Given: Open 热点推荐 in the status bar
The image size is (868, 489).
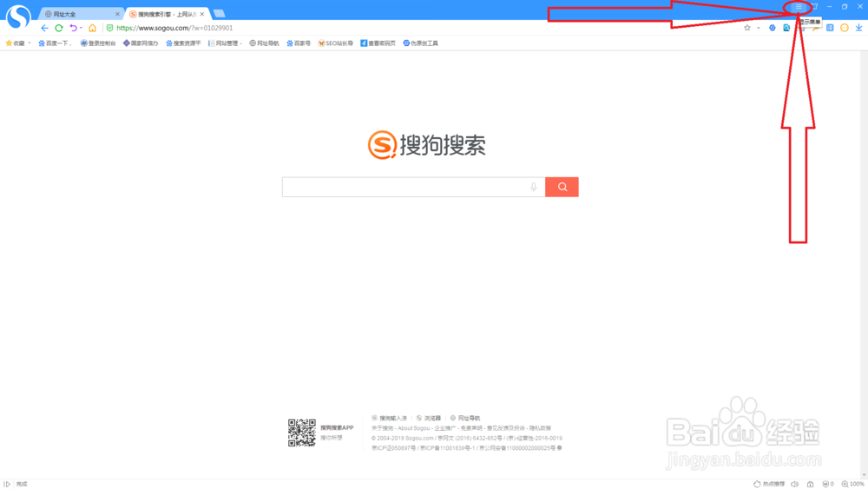Looking at the screenshot, I should pyautogui.click(x=769, y=484).
